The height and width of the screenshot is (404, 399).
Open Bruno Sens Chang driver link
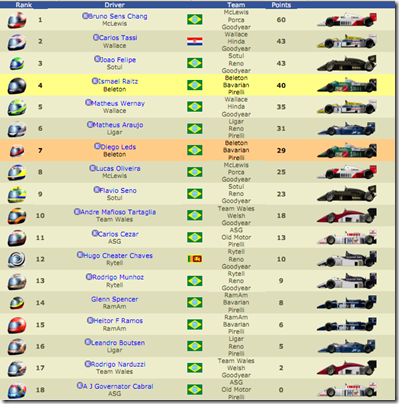coord(118,16)
